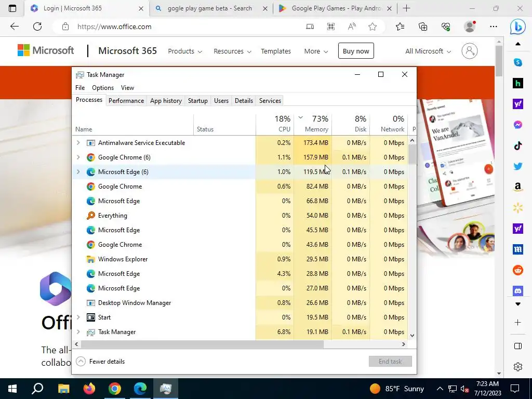Open the Messenger icon in Edge sidebar

click(x=518, y=125)
